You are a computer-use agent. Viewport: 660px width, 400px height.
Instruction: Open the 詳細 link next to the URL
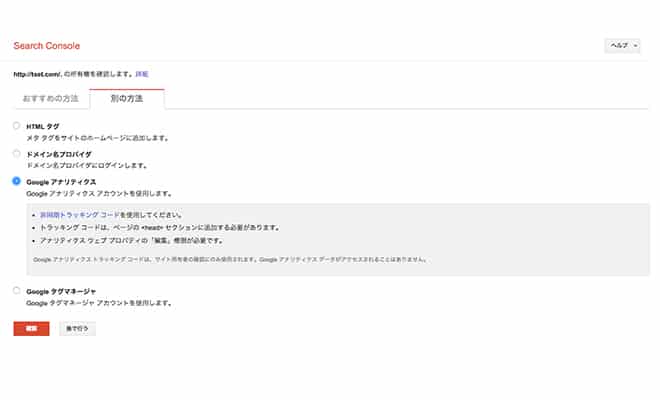142,74
